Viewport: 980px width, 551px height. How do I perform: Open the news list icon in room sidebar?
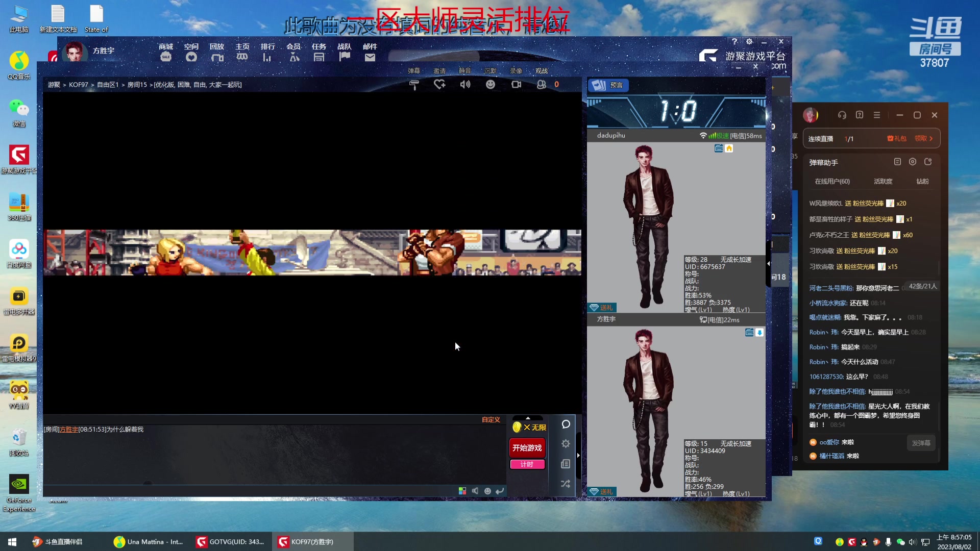566,464
